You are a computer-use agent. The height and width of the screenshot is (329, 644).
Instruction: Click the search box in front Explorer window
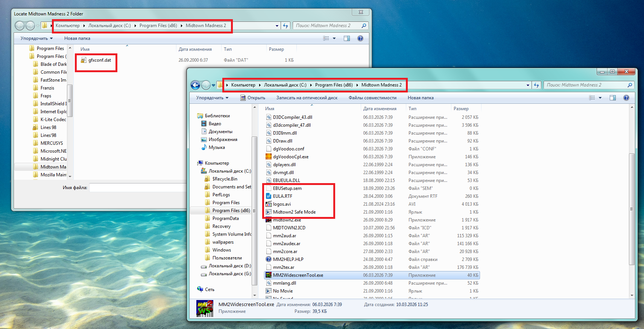pyautogui.click(x=585, y=85)
